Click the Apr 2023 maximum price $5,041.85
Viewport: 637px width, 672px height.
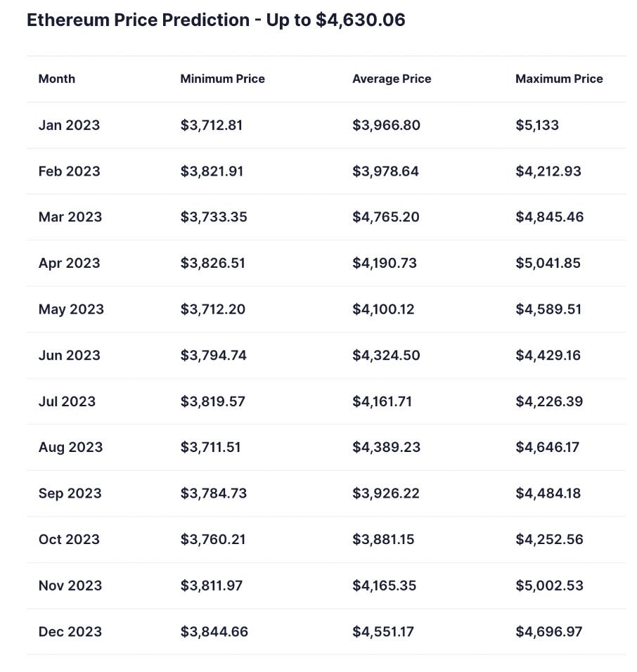(548, 264)
